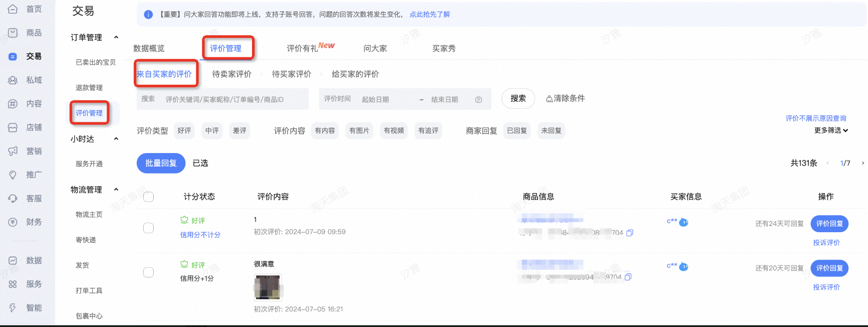This screenshot has height=327, width=868.
Task: Open the 推广 lightbulb icon
Action: (x=13, y=175)
